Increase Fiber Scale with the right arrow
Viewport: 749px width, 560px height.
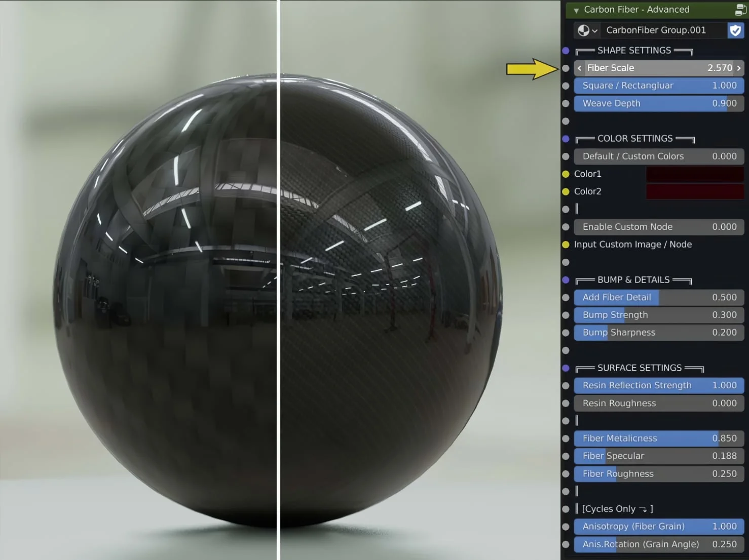tap(738, 68)
